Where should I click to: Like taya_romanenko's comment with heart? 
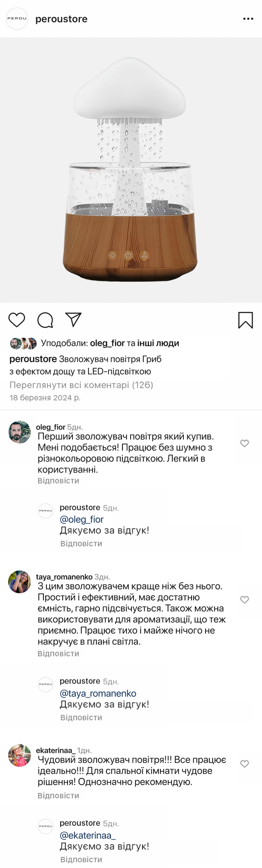(244, 600)
